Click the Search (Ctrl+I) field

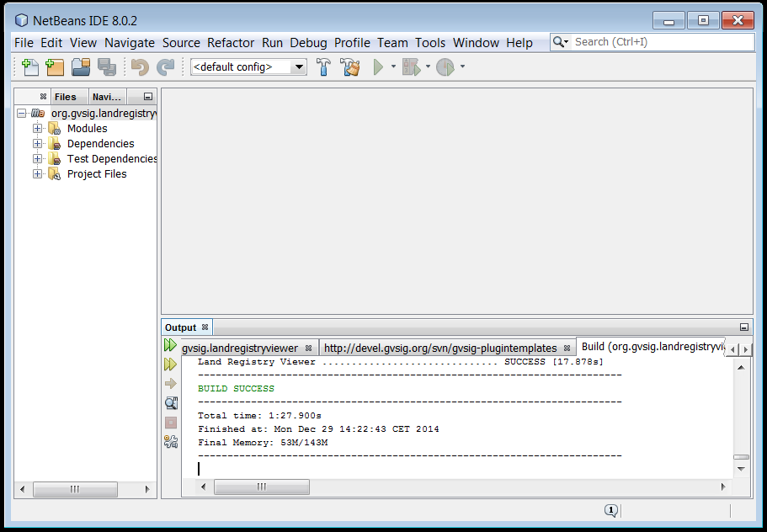[663, 42]
